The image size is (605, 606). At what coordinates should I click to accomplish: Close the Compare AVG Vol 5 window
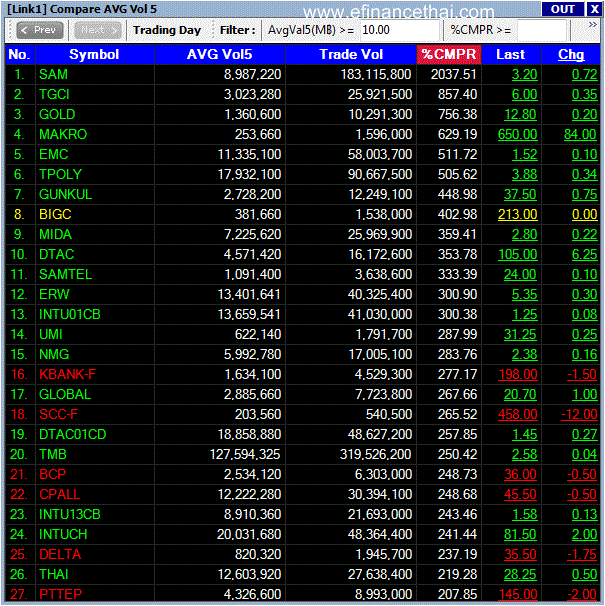pos(594,9)
